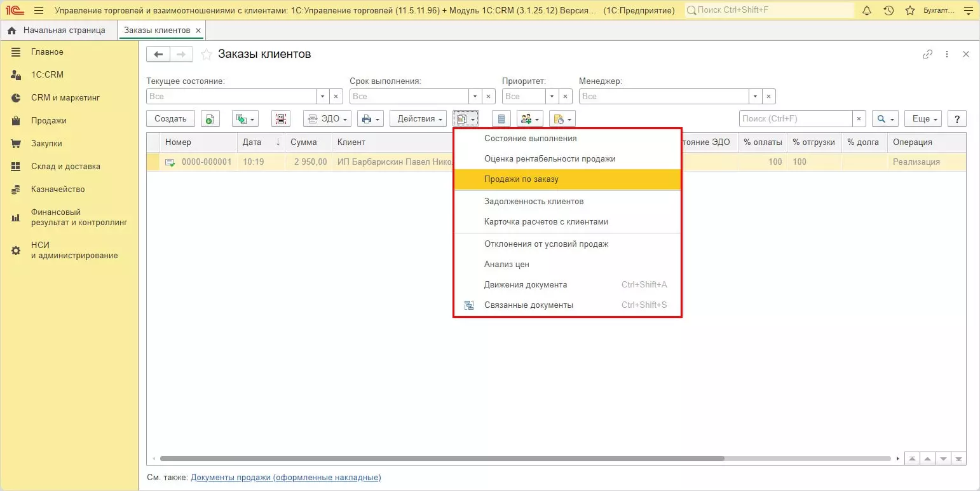The width and height of the screenshot is (980, 491).
Task: Open Продажи shopping bag icon
Action: point(17,121)
